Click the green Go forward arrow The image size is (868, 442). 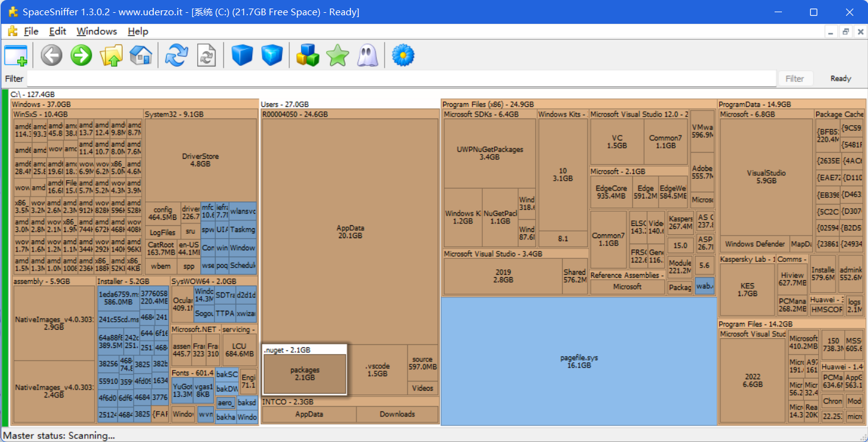(x=81, y=56)
